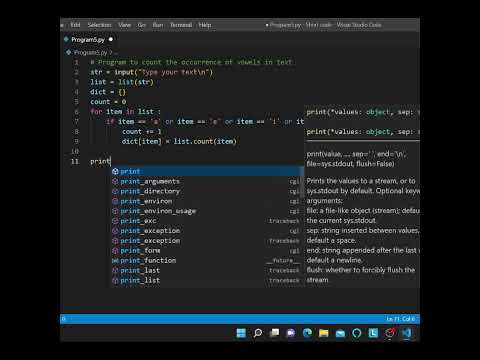The width and height of the screenshot is (480, 360).
Task: Click the status bar icon at far left
Action: click(64, 319)
